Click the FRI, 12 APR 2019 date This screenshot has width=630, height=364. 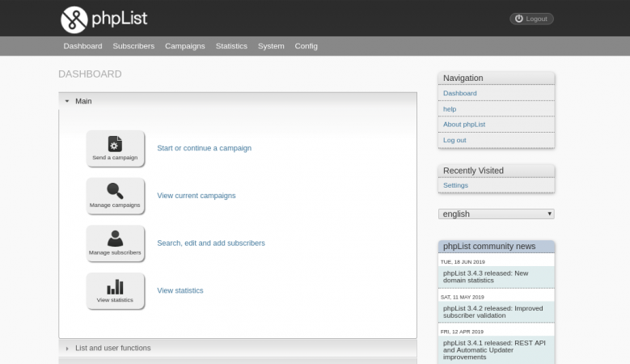[x=462, y=332]
